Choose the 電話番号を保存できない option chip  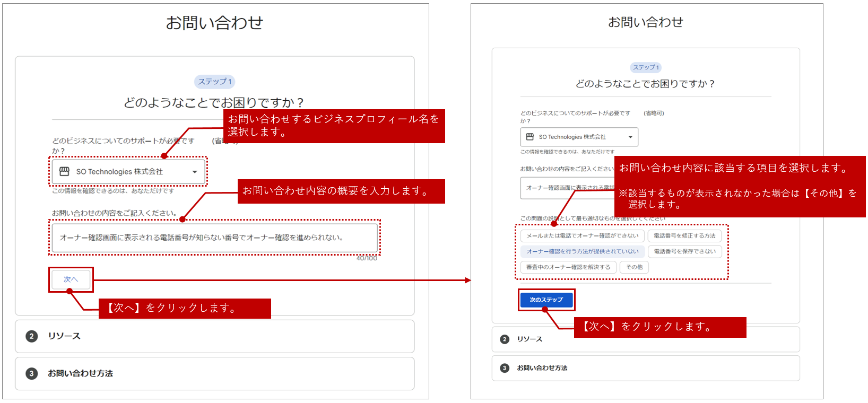(x=684, y=251)
